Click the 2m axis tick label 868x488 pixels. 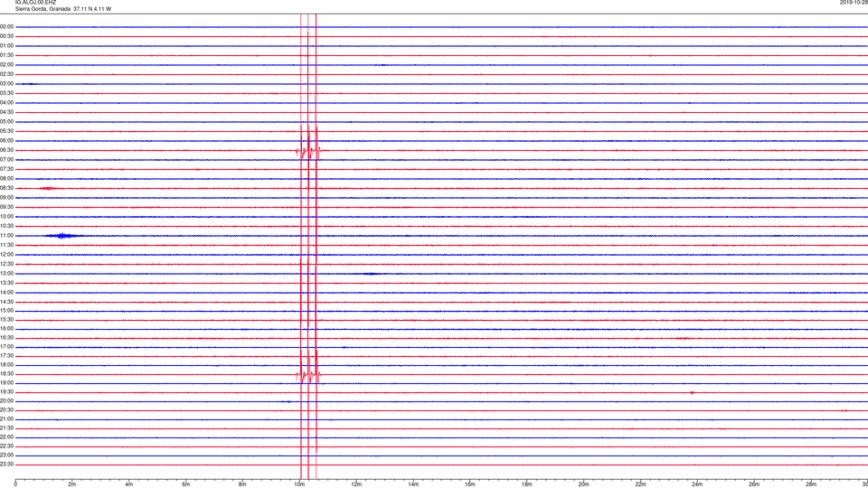pyautogui.click(x=72, y=484)
